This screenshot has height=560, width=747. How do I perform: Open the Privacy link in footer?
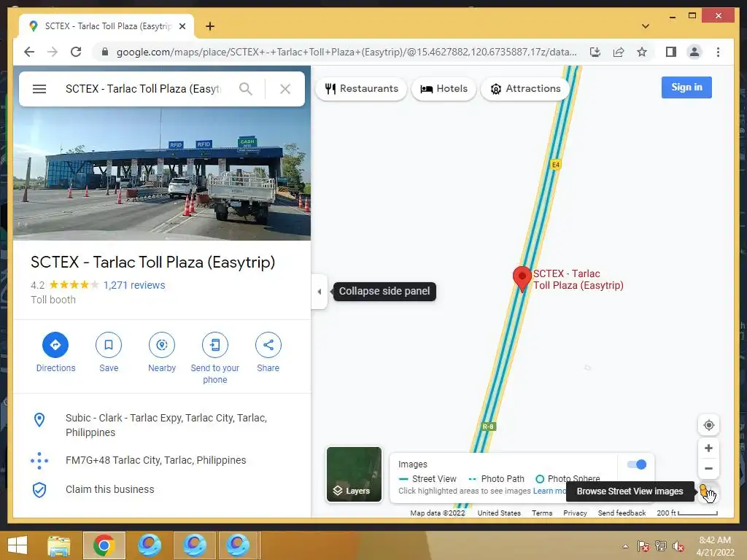point(575,513)
